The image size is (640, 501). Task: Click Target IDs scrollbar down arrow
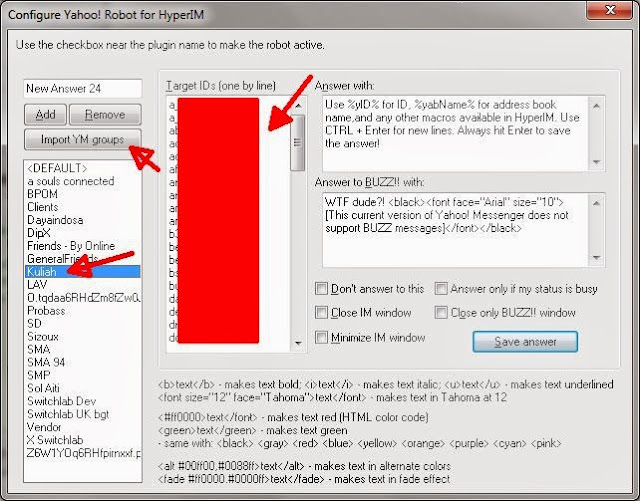pyautogui.click(x=298, y=343)
